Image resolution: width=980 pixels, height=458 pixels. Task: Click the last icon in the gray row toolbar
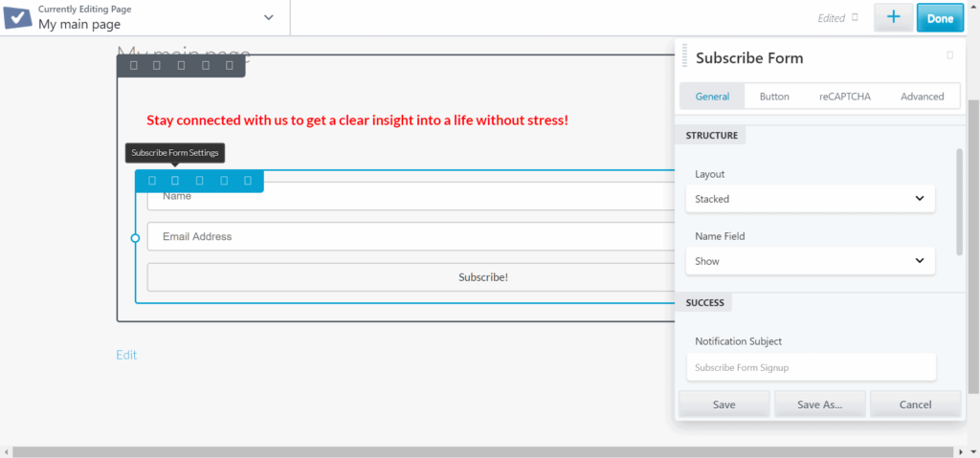(x=230, y=65)
